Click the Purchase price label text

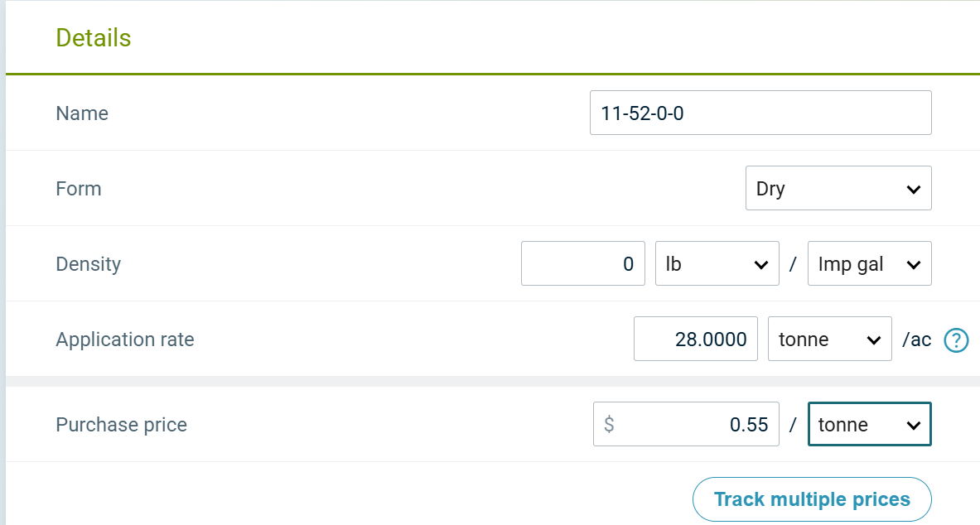[122, 425]
